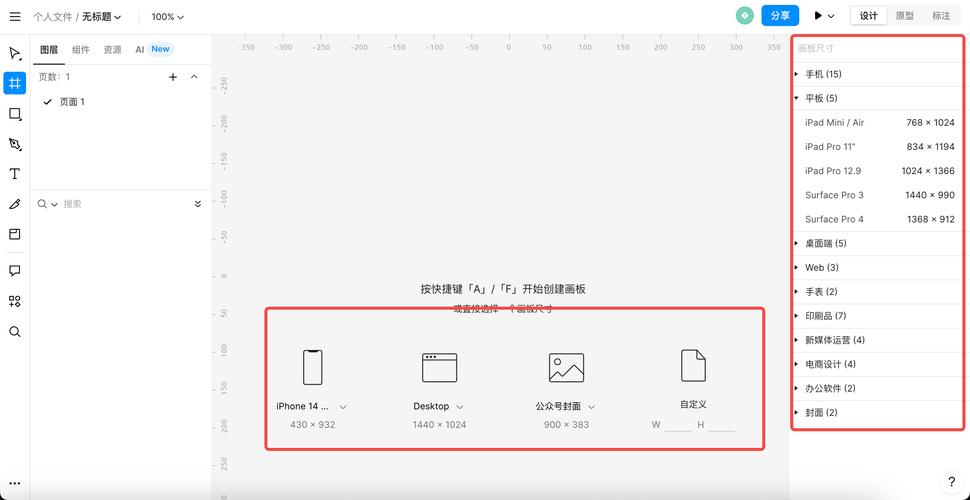Open the help question mark button
This screenshot has width=970, height=500.
click(951, 482)
